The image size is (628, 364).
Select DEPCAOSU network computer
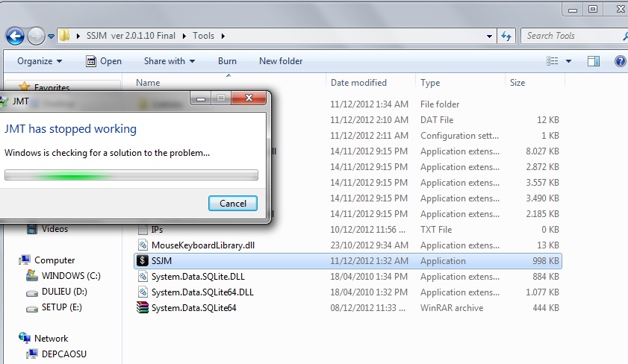pyautogui.click(x=64, y=354)
